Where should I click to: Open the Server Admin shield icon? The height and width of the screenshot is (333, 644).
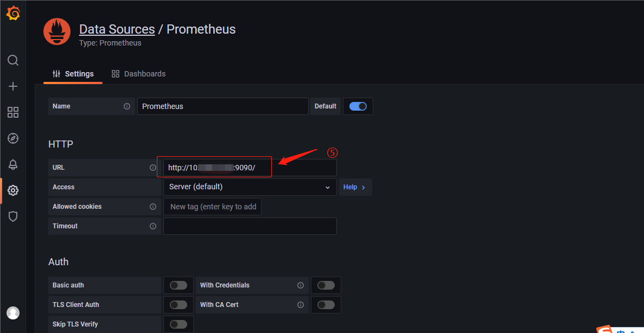(13, 216)
